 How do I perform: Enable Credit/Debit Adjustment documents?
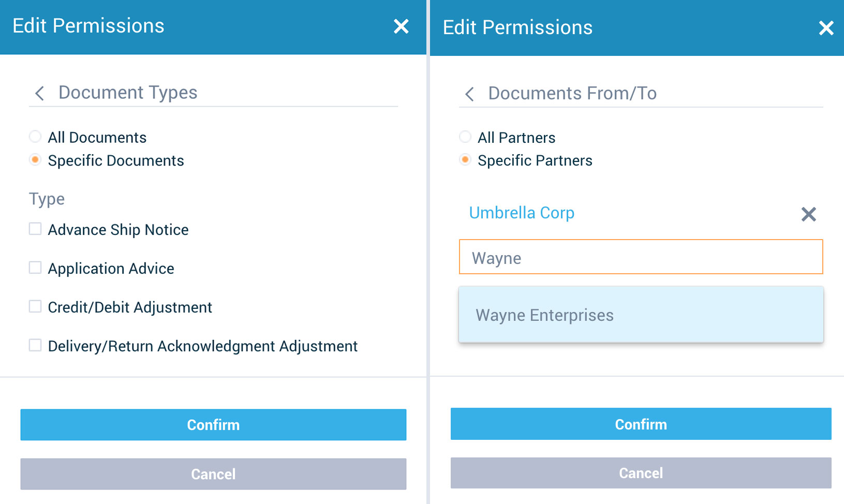(35, 306)
